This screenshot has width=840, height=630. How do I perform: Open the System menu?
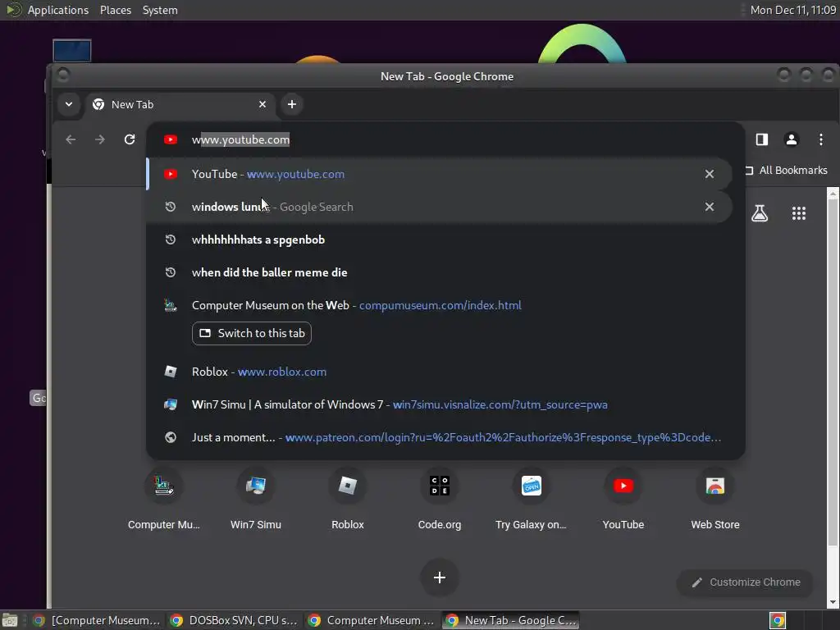click(160, 10)
